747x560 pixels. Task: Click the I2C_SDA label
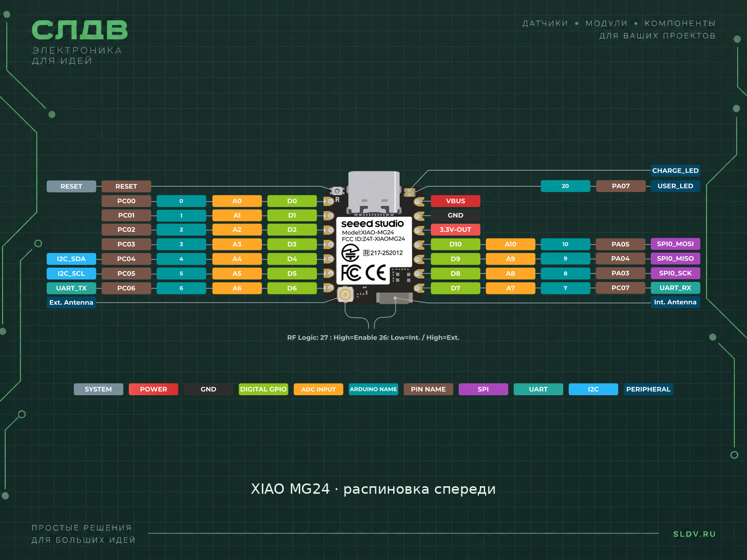tap(71, 259)
